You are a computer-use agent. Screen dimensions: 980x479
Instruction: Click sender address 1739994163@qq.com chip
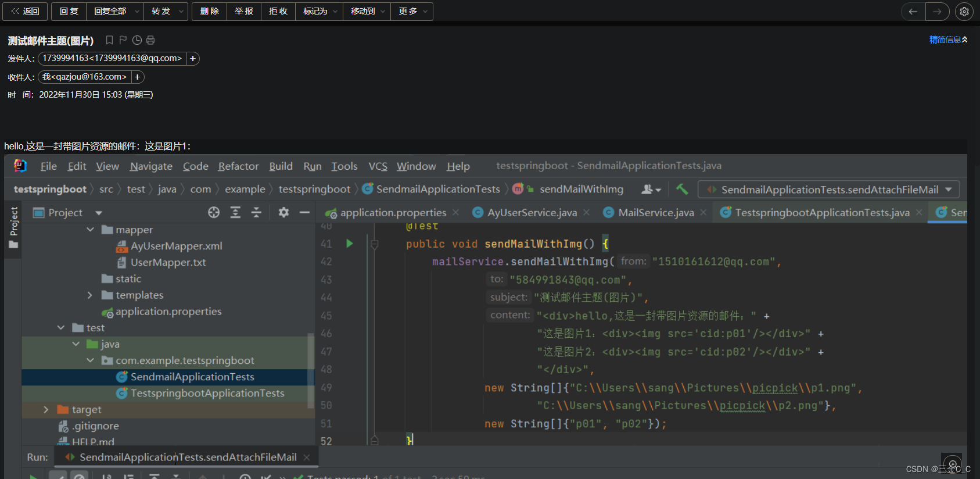click(112, 58)
